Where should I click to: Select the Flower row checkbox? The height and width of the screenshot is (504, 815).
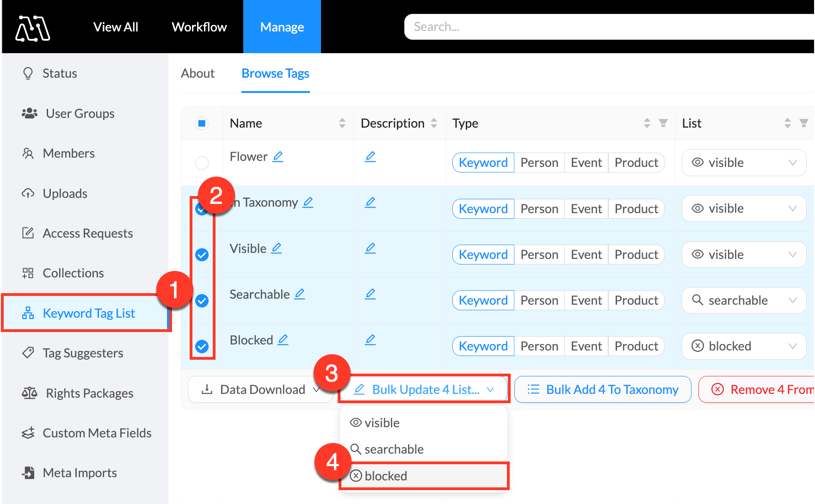tap(202, 163)
